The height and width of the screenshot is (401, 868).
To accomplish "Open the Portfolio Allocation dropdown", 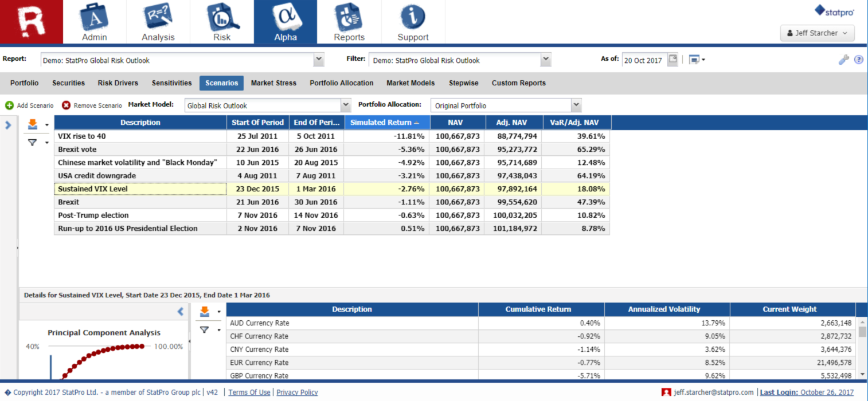I will click(576, 105).
